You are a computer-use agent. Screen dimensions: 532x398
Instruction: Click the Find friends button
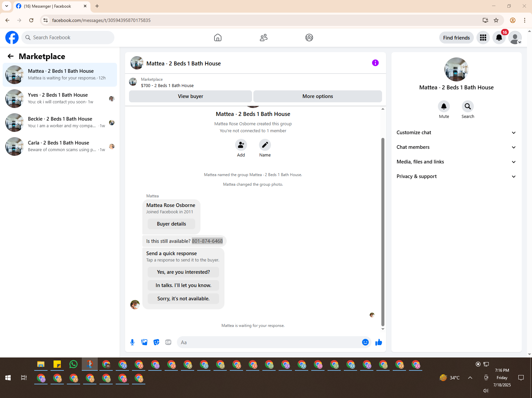(456, 38)
